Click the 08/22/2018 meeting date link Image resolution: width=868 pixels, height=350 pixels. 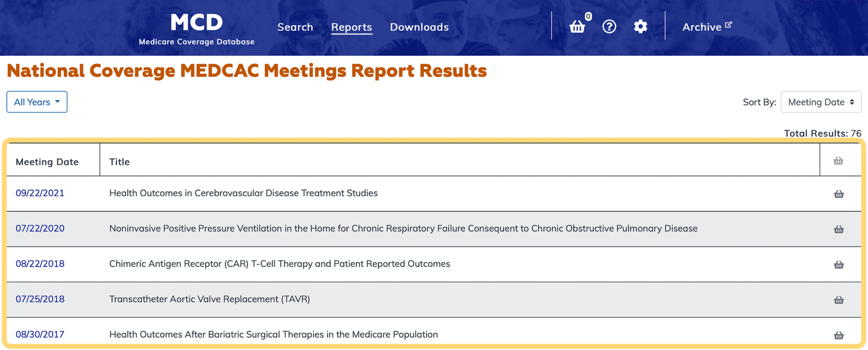40,264
